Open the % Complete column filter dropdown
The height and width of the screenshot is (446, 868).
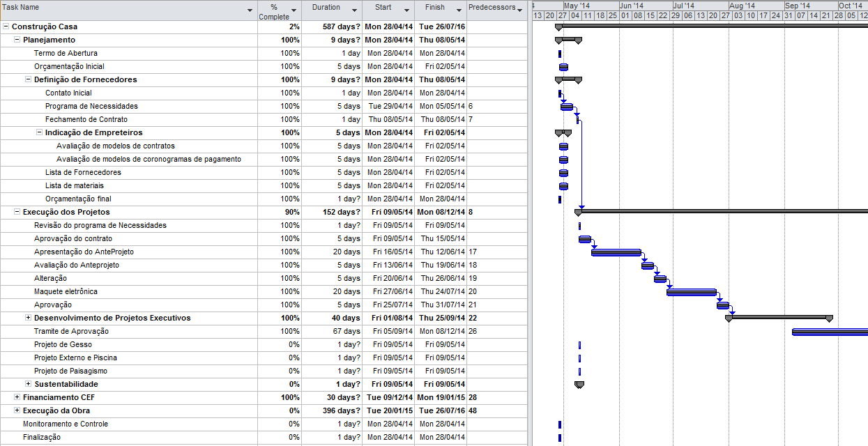click(x=294, y=10)
